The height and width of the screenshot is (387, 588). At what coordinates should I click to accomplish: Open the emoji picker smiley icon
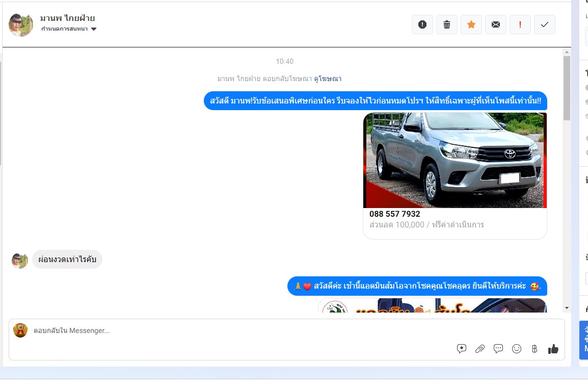[x=517, y=349]
